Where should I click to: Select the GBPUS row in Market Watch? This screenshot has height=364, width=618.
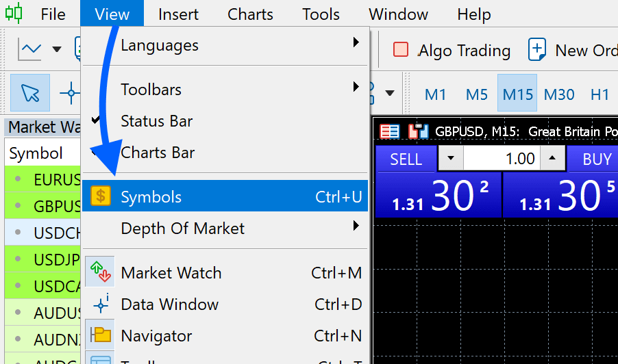(x=42, y=206)
